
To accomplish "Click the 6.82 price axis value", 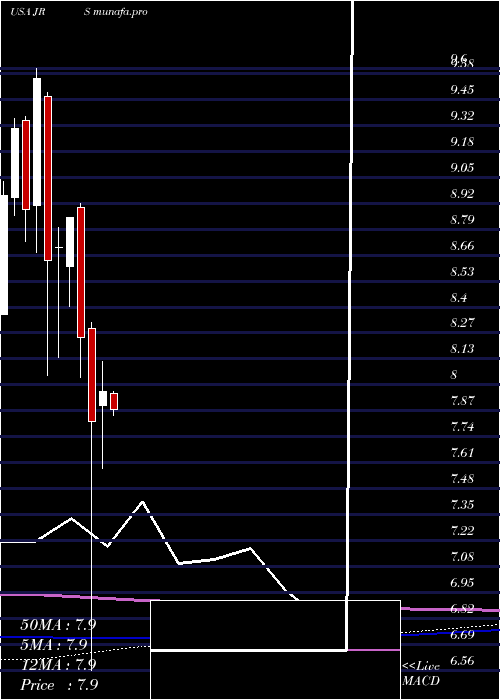I will [462, 609].
